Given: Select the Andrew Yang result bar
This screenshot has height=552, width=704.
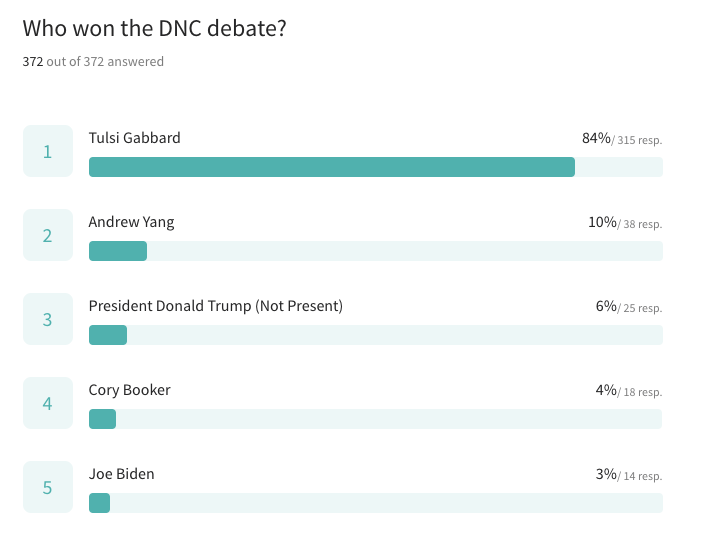Looking at the screenshot, I should coord(376,251).
